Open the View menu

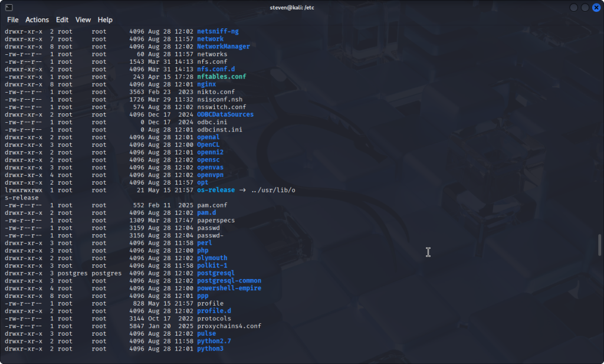83,19
